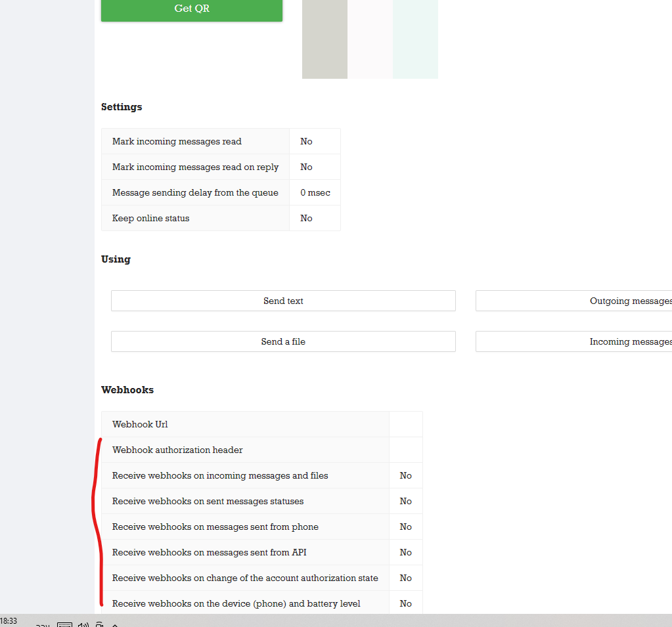Click empty value cell for Webhook authorization header
Image resolution: width=672 pixels, height=627 pixels.
point(405,450)
